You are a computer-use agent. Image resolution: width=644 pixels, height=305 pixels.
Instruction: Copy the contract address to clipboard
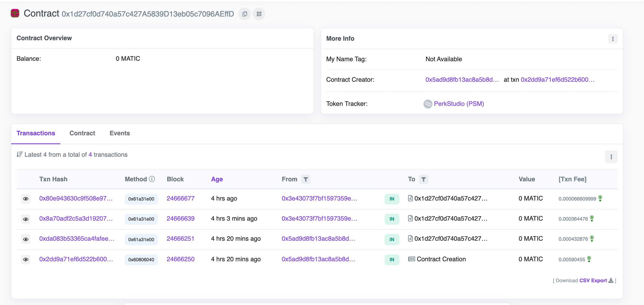point(244,14)
